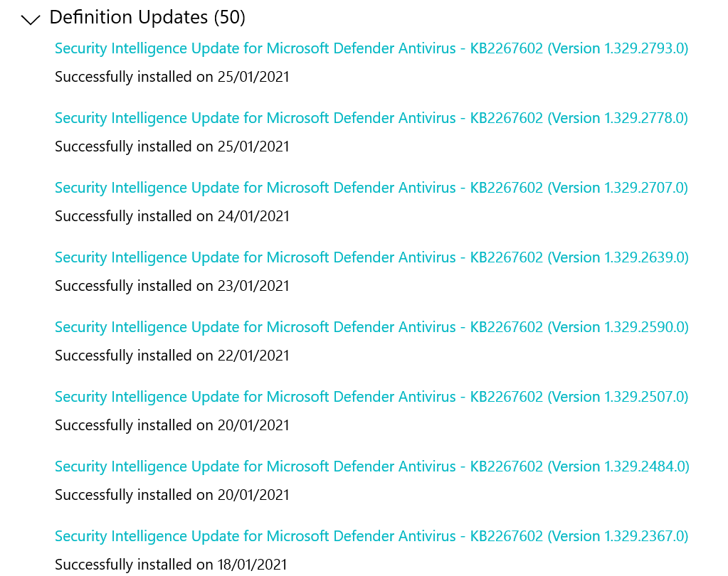Open the KB2267602 Version 1.329.2484.0 update link

[371, 466]
